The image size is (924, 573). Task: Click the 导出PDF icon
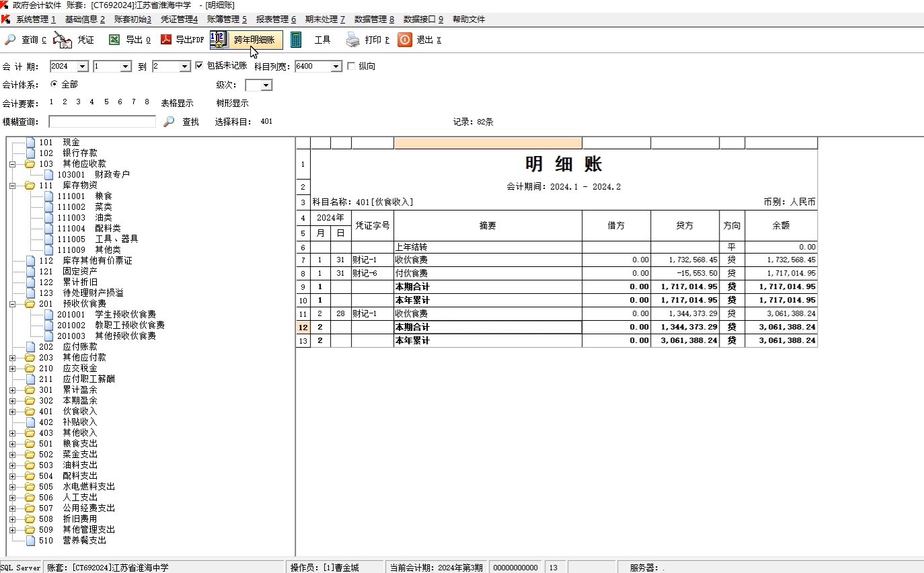166,40
